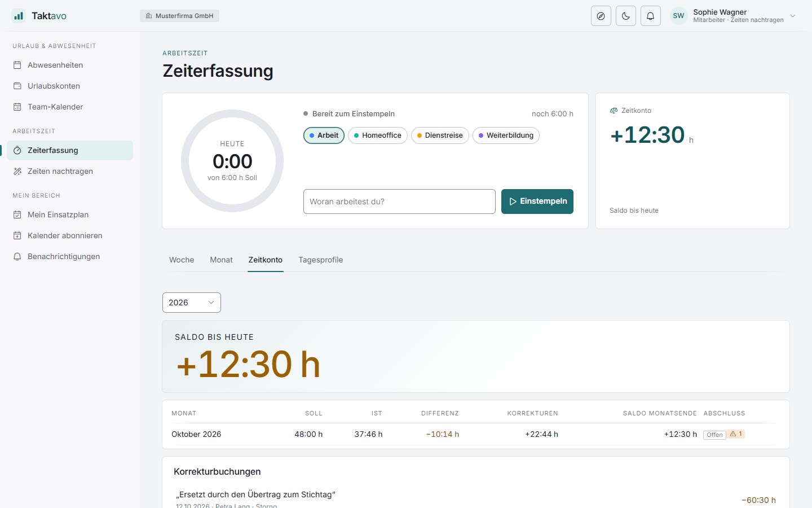The image size is (812, 508).
Task: Select the Homeoffice activity chip
Action: point(378,135)
